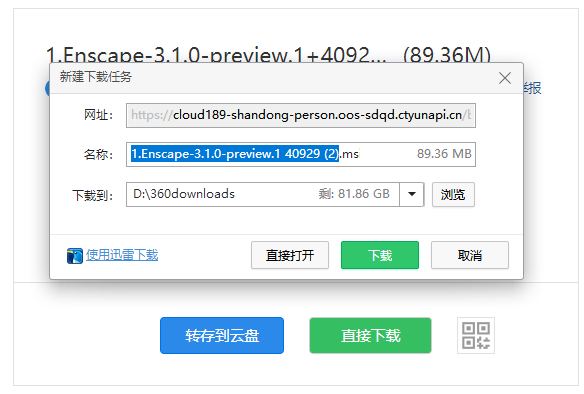Click the D:\360downloads path field
The width and height of the screenshot is (584, 394).
pos(263,194)
